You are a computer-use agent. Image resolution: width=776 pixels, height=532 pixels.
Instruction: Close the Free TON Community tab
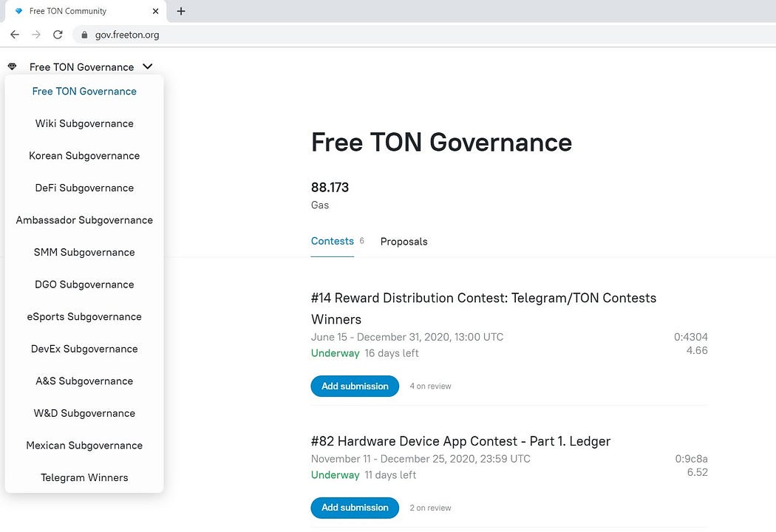(x=155, y=11)
